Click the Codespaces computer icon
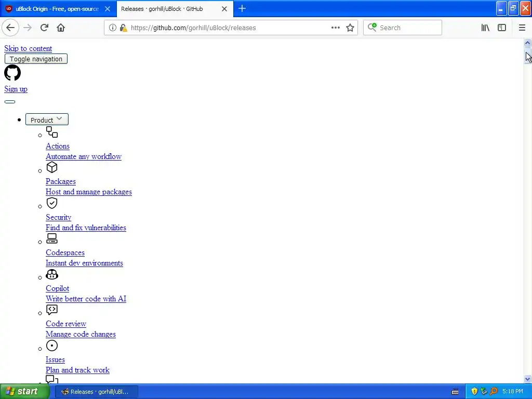Screen dimensions: 532x399 [x=52, y=238]
